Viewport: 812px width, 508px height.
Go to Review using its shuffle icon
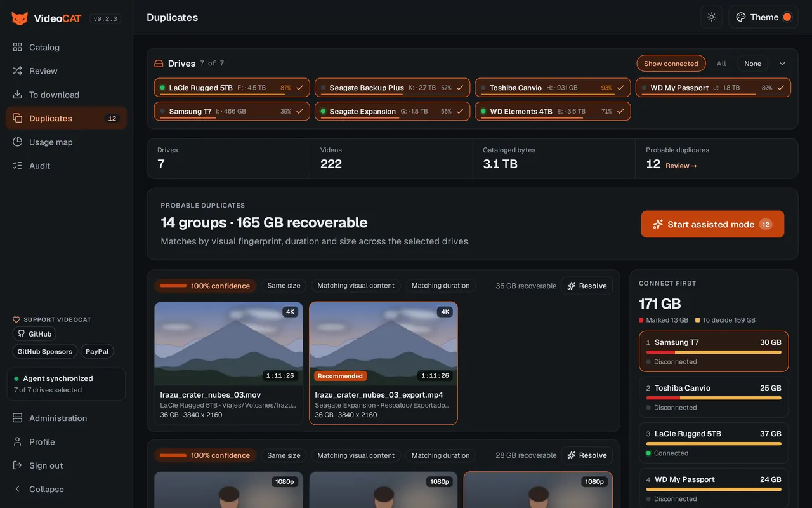[x=17, y=71]
